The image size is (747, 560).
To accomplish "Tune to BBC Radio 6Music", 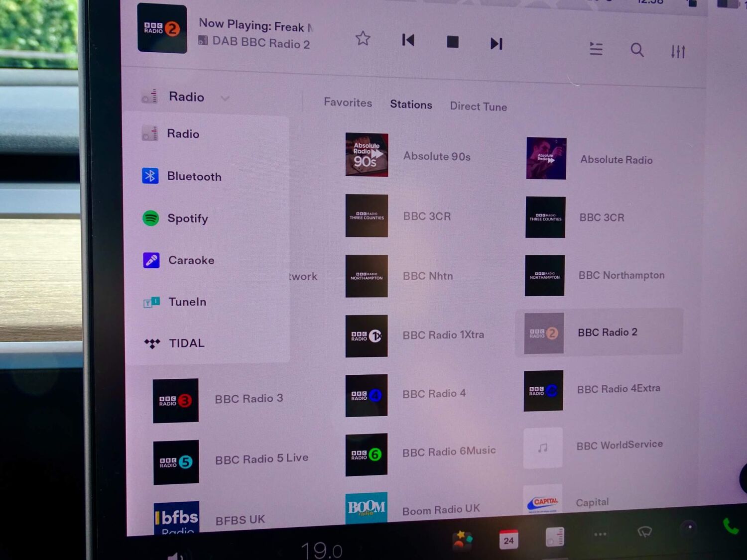I will click(x=449, y=451).
